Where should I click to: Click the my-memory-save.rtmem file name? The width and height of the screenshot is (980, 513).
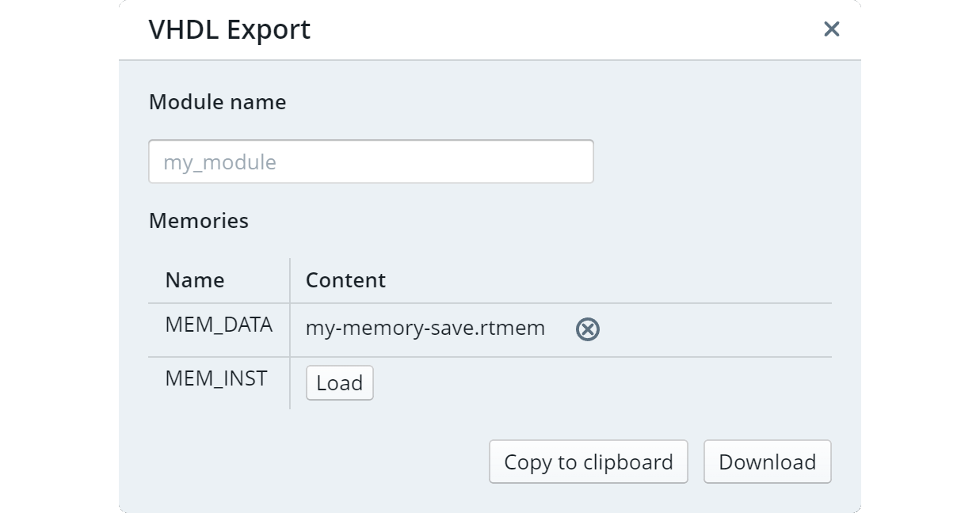click(425, 328)
